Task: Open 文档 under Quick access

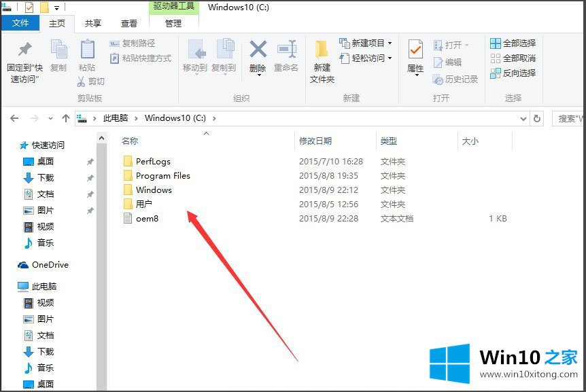Action: click(39, 194)
